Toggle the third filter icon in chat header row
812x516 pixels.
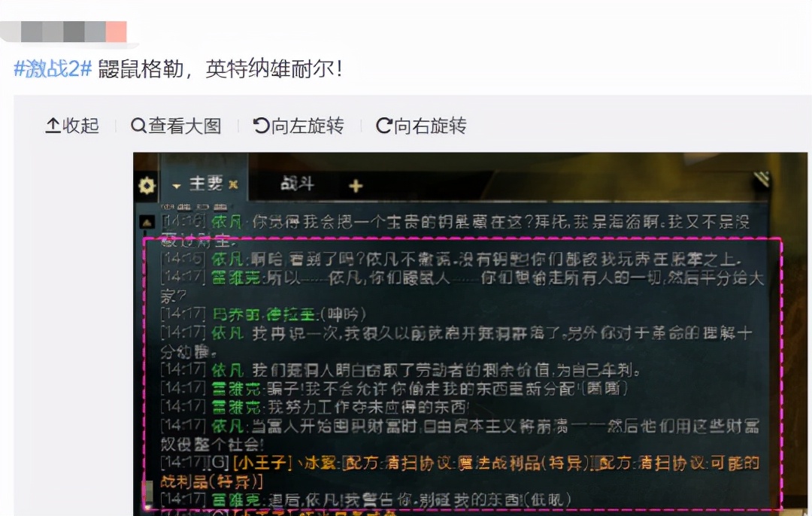(201, 206)
